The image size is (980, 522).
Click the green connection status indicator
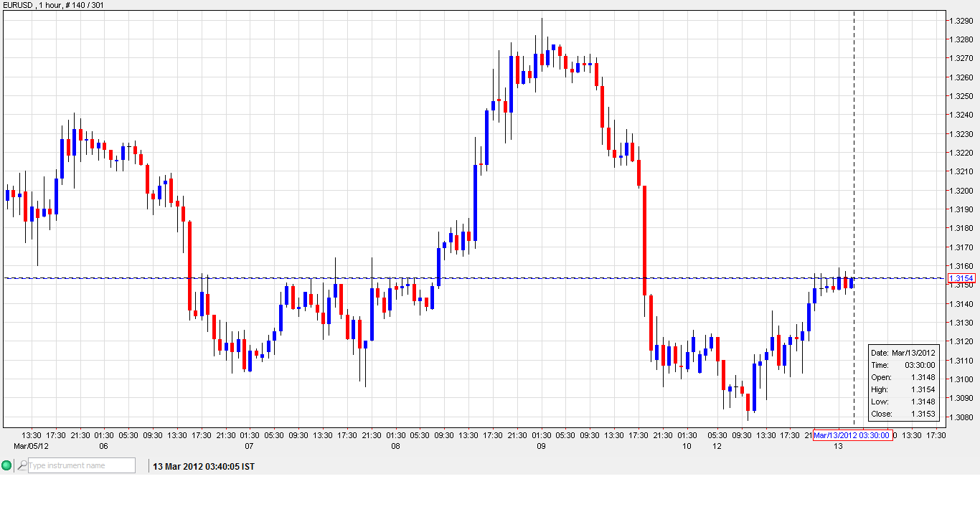(x=7, y=466)
